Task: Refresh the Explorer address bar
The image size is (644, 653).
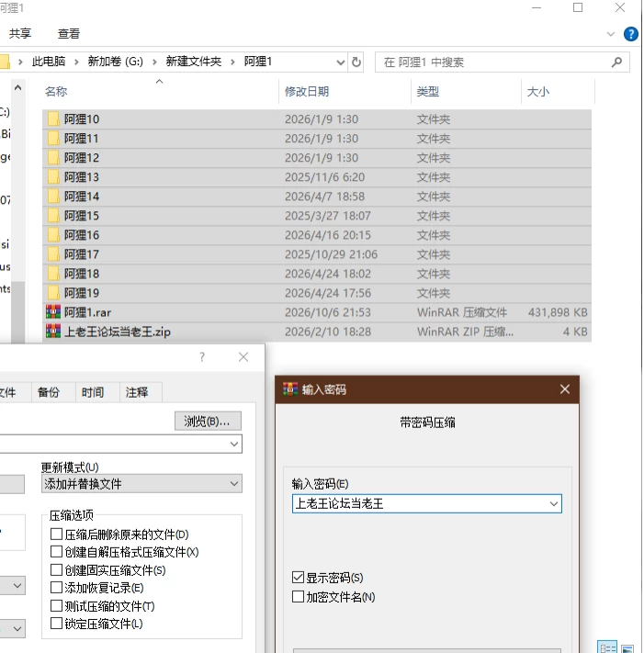Action: [356, 62]
